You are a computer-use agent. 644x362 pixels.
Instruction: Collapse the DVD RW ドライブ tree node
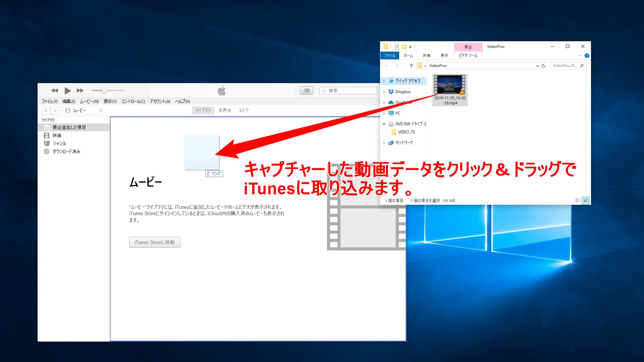(x=384, y=124)
